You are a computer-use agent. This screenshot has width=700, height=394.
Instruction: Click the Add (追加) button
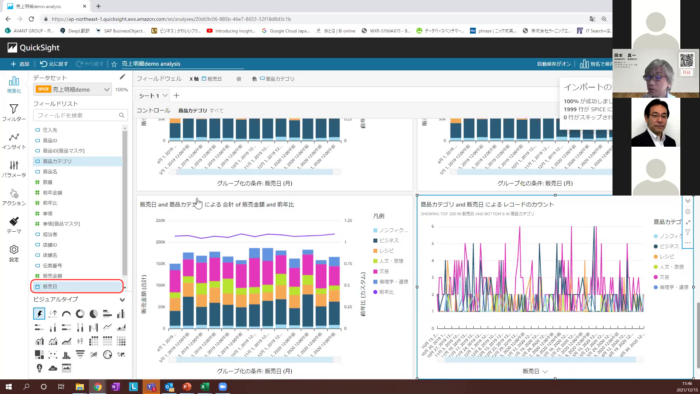click(20, 64)
